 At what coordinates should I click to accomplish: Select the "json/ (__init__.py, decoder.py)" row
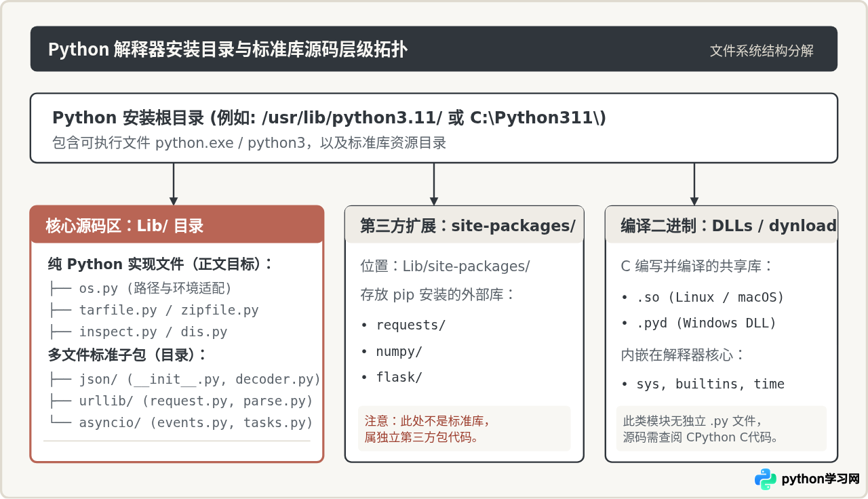tap(184, 379)
